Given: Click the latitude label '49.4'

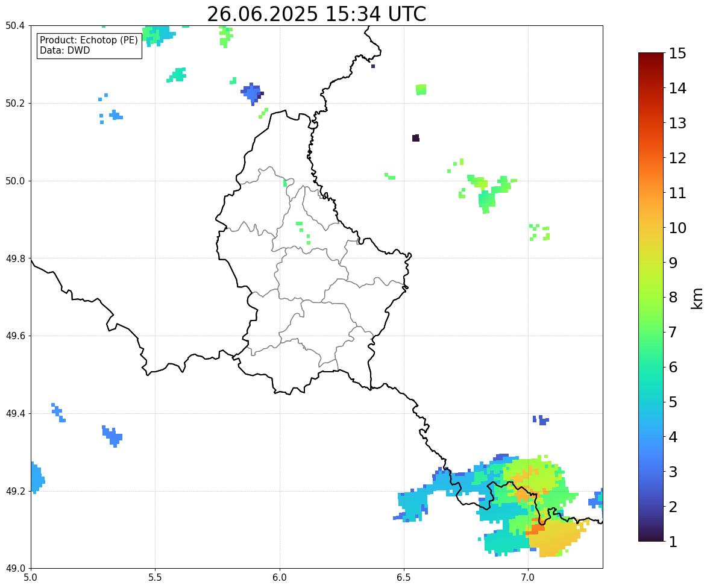Looking at the screenshot, I should point(15,413).
